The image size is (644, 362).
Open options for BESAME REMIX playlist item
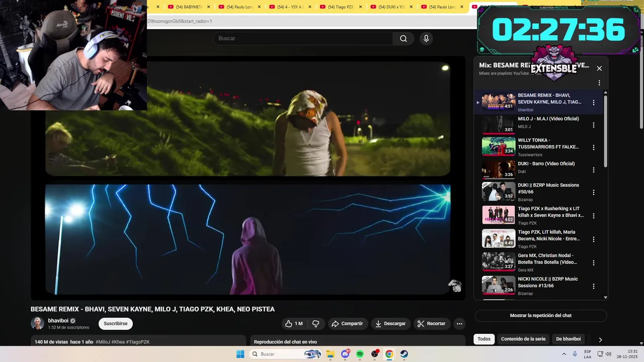pos(594,103)
